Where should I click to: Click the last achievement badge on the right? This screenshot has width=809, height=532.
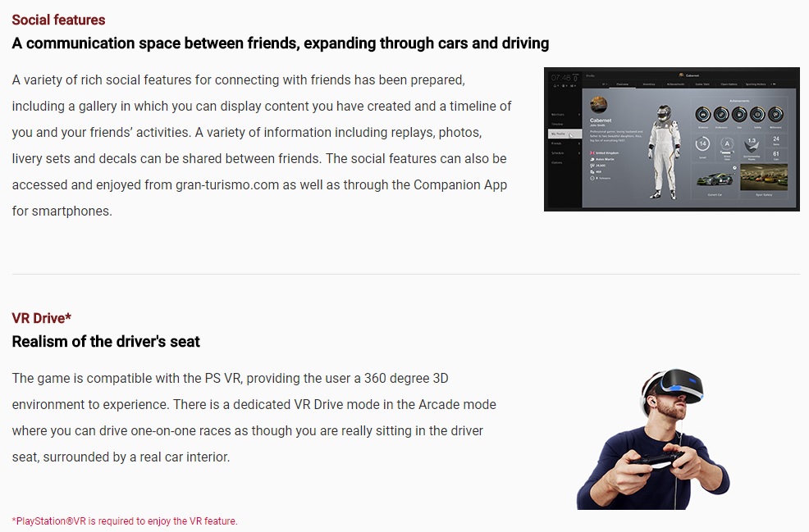(776, 114)
